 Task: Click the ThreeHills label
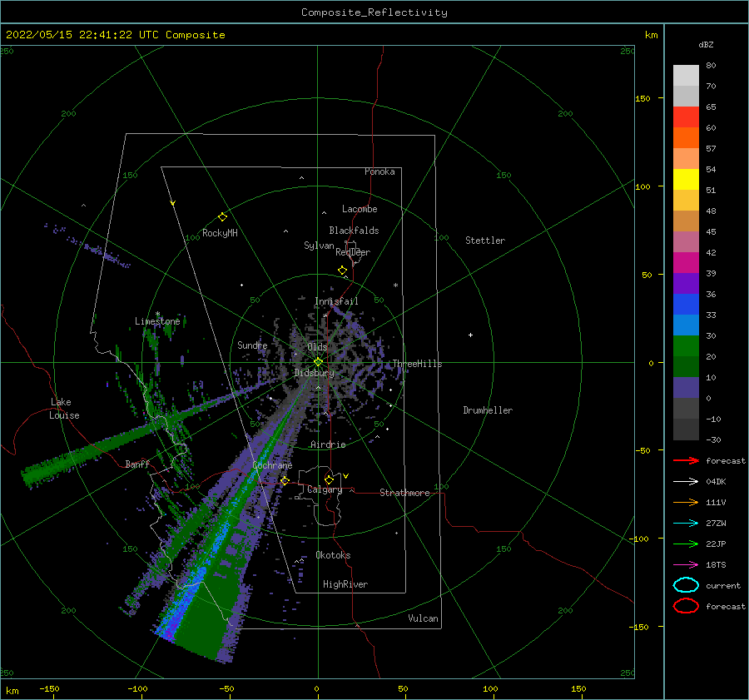coord(417,364)
